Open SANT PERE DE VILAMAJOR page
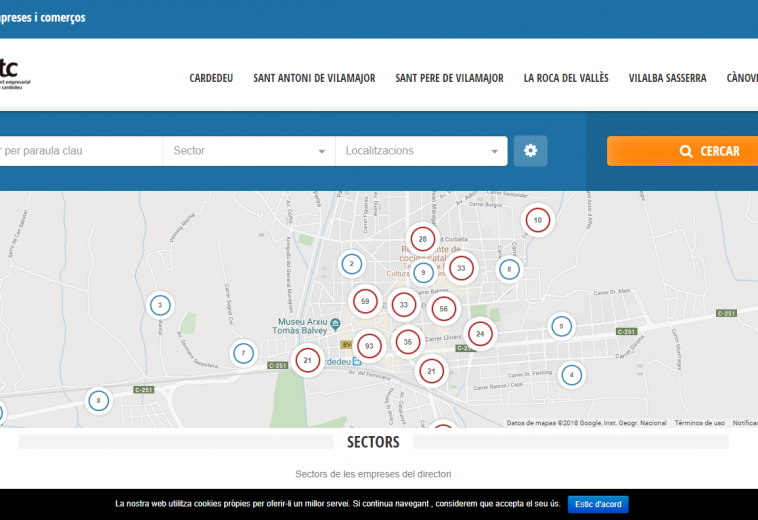This screenshot has width=758, height=520. [449, 78]
